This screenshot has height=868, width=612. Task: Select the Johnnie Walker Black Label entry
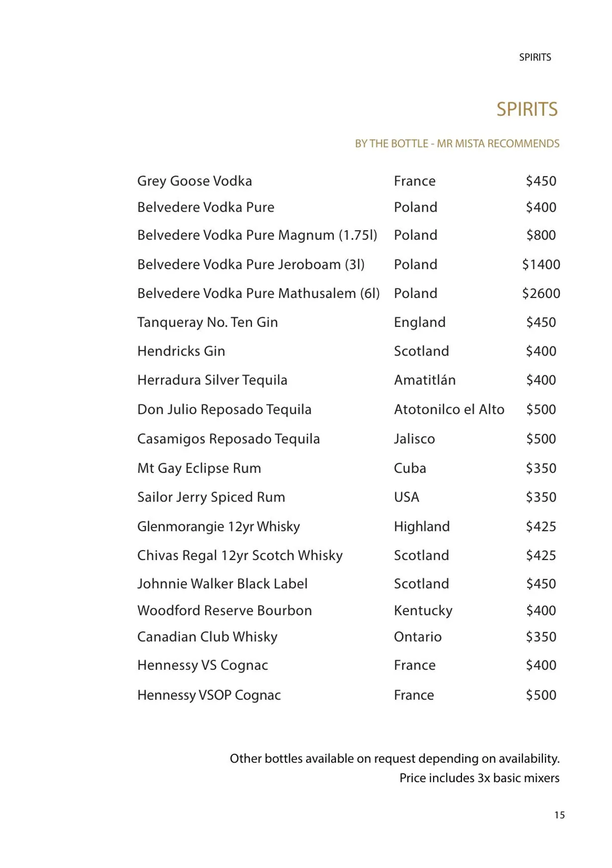tap(223, 583)
